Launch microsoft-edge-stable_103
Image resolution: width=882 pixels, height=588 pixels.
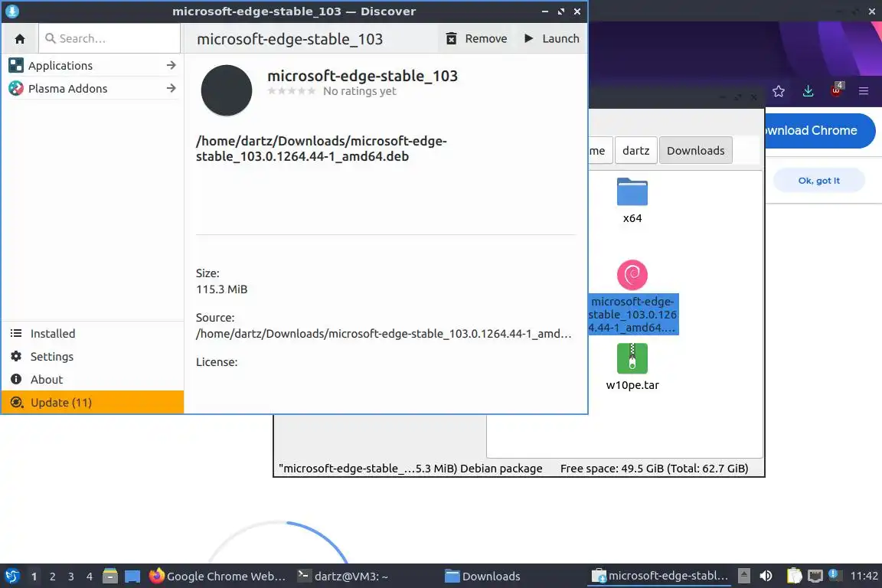coord(552,38)
